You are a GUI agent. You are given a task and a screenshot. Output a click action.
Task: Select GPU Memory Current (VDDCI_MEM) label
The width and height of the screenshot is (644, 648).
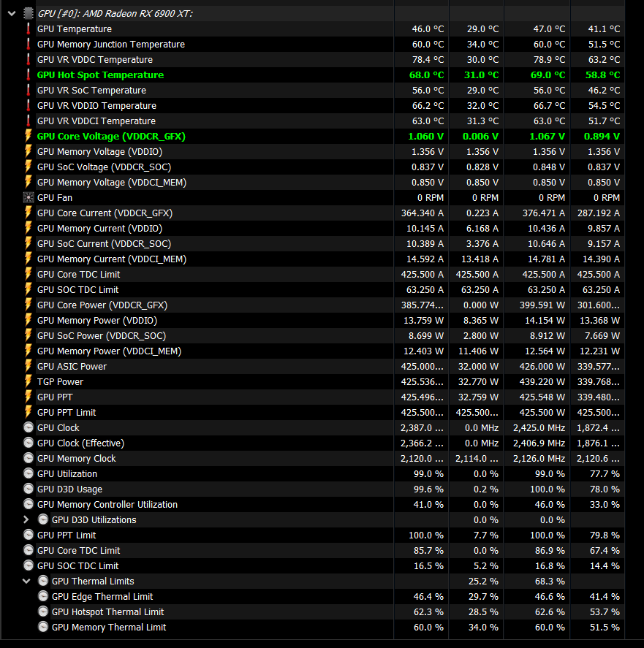[112, 259]
